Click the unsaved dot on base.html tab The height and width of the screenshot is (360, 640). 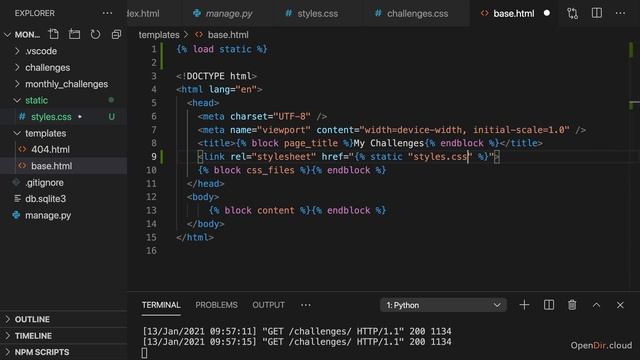(x=547, y=13)
